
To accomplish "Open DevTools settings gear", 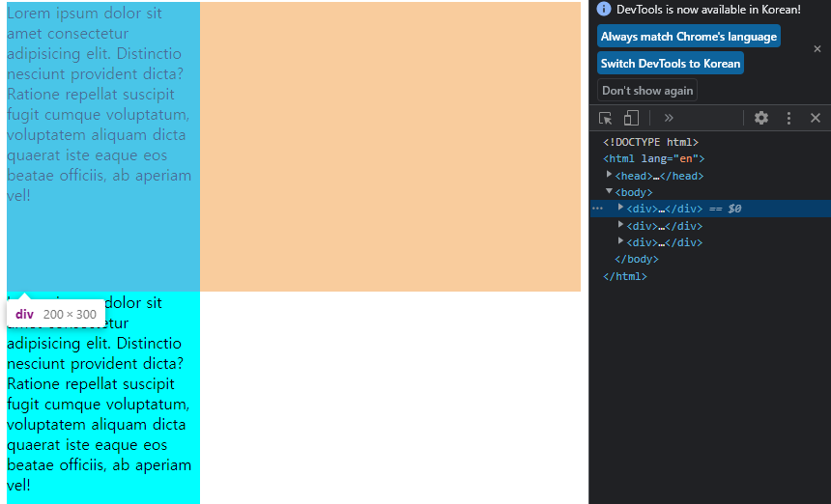I will 761,118.
